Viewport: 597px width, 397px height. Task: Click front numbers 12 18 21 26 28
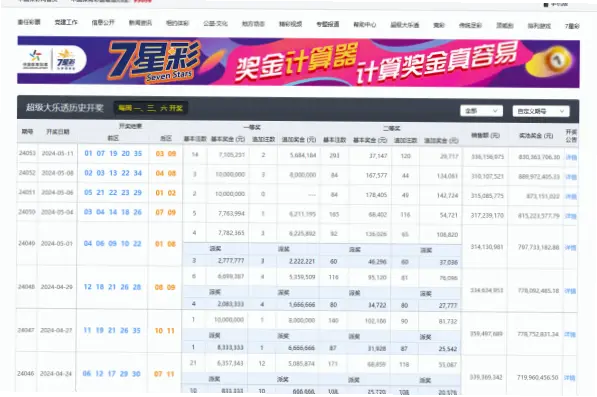(x=112, y=287)
